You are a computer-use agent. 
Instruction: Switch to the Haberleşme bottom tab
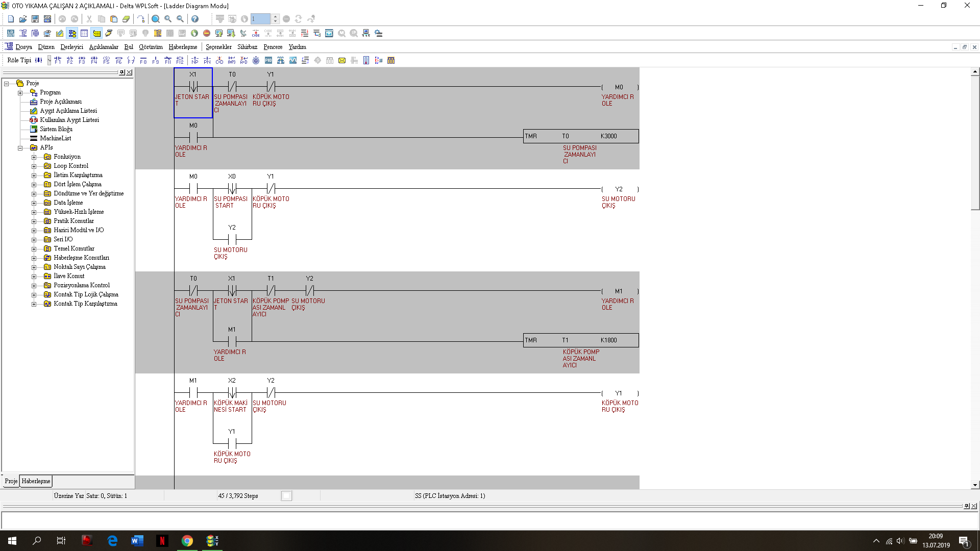click(36, 481)
